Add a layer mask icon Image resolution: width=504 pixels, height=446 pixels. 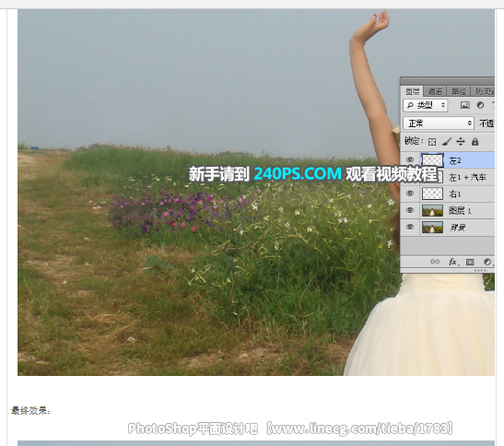click(x=470, y=262)
